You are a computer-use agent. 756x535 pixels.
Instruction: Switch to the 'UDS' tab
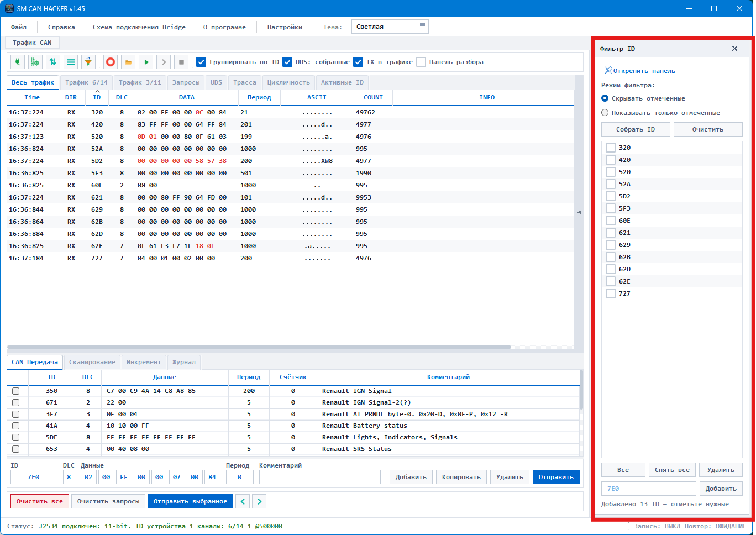click(216, 82)
